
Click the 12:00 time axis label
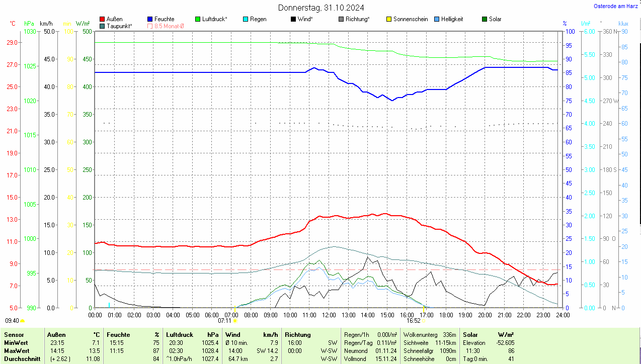(329, 315)
